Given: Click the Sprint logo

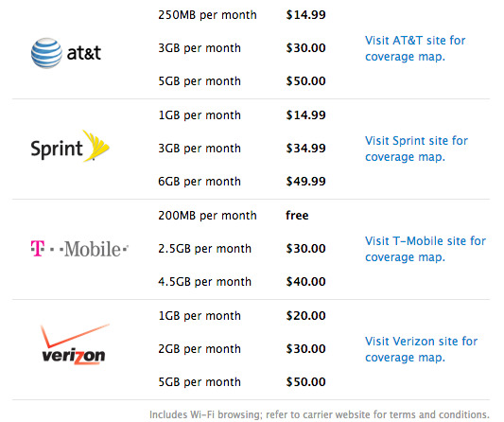Looking at the screenshot, I should [x=70, y=147].
